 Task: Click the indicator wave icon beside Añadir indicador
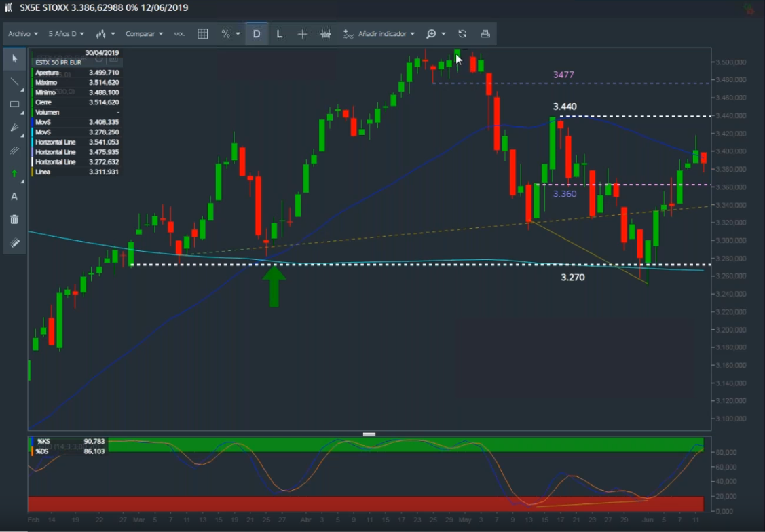click(x=348, y=34)
